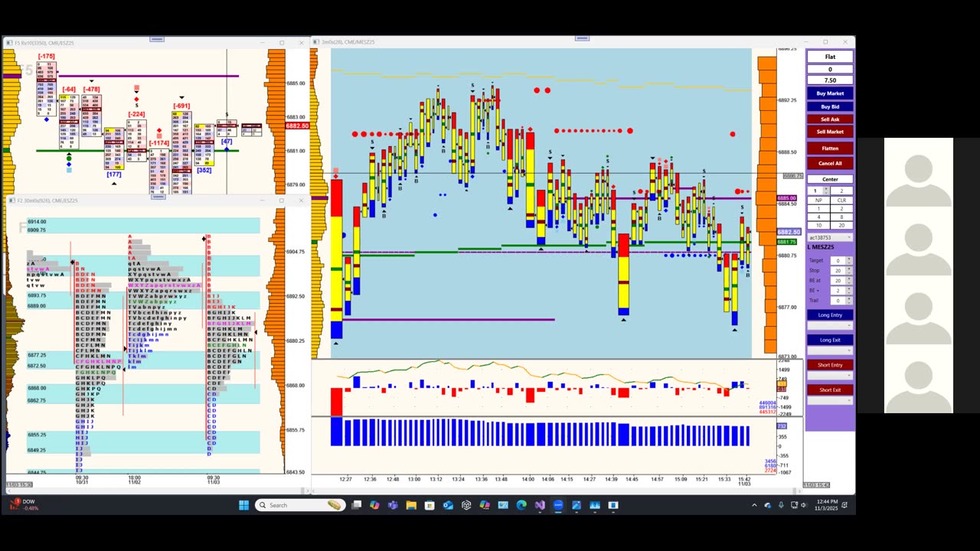Click the Flat position status field
The height and width of the screenshot is (551, 980).
pos(830,57)
